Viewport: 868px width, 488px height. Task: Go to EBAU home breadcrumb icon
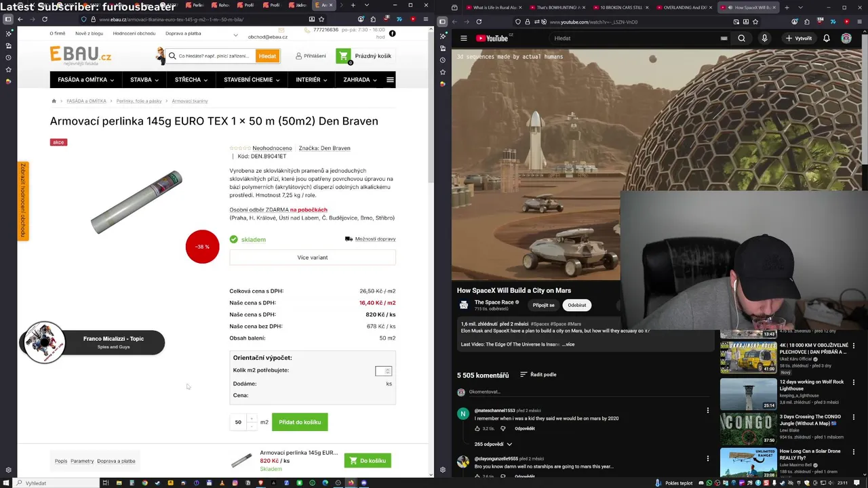[x=54, y=101]
